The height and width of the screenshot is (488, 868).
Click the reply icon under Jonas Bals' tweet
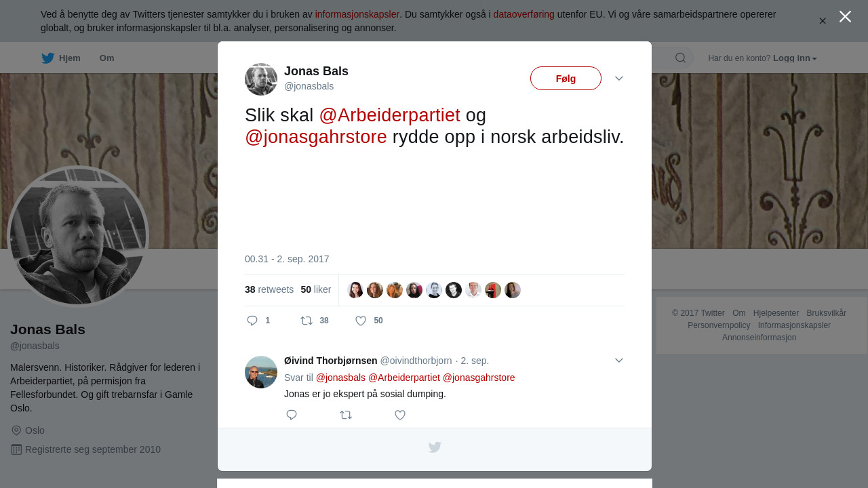click(x=252, y=321)
